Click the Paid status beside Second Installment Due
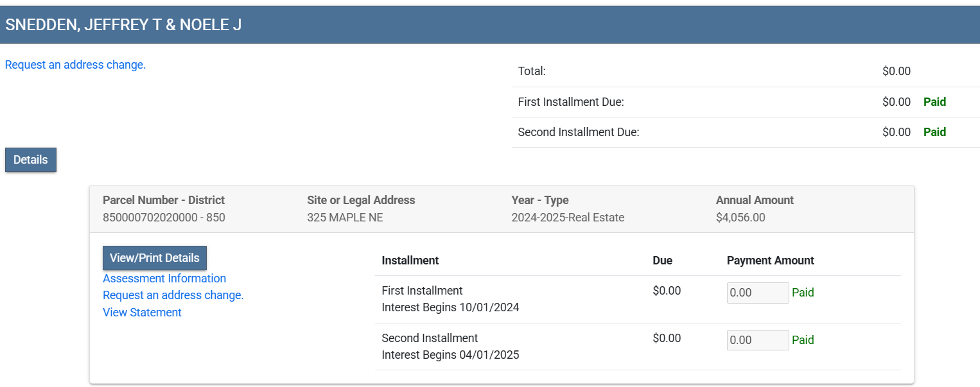This screenshot has width=980, height=387. click(934, 132)
